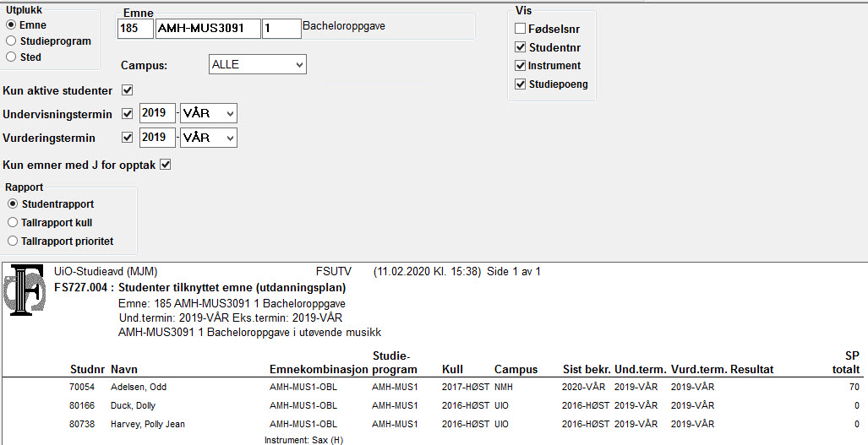Select the Studieprogram radio option
The width and height of the screenshot is (868, 445).
coord(11,41)
